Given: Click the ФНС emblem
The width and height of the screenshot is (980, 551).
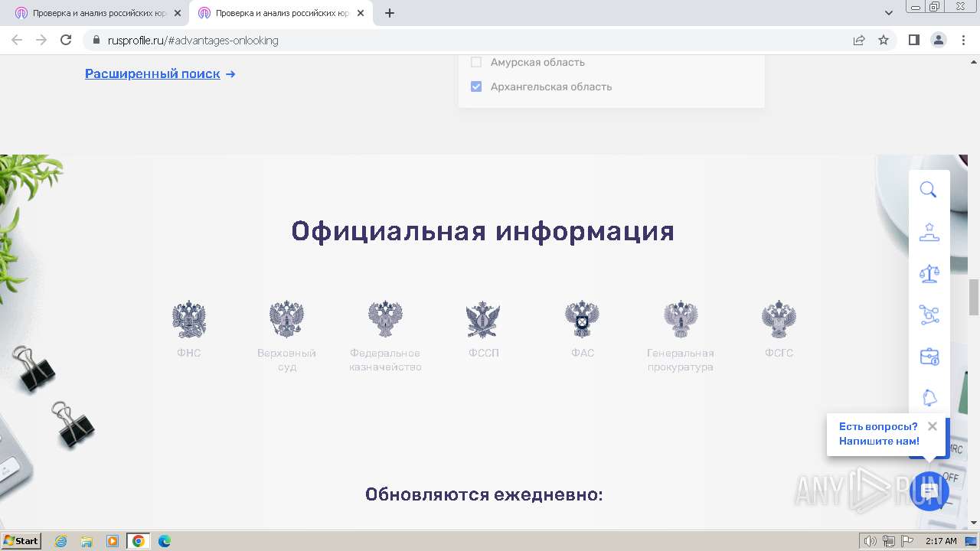Looking at the screenshot, I should [x=189, y=319].
